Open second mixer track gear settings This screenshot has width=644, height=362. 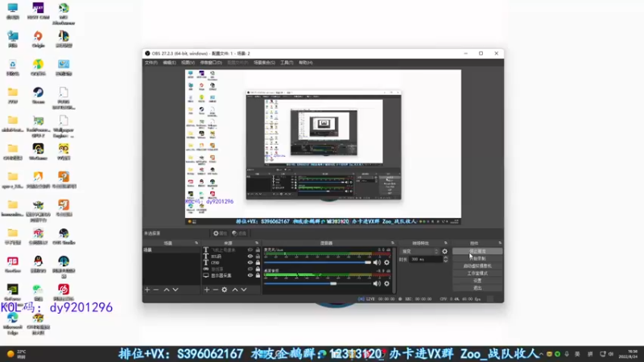(386, 284)
